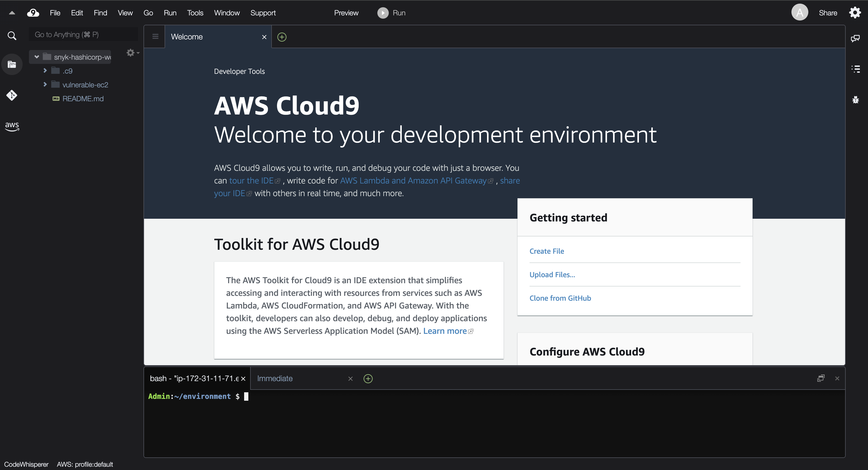
Task: Click the Run play button icon
Action: [x=383, y=13]
